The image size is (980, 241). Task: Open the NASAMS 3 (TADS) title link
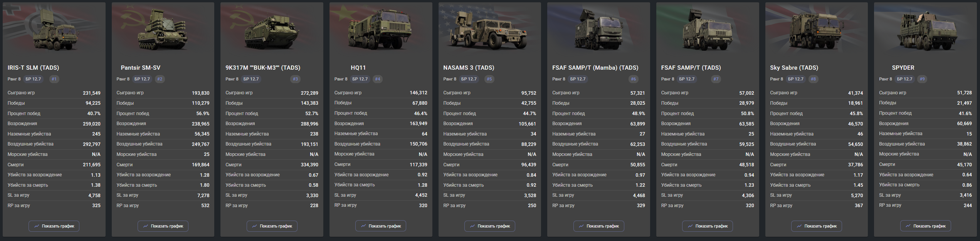click(469, 68)
